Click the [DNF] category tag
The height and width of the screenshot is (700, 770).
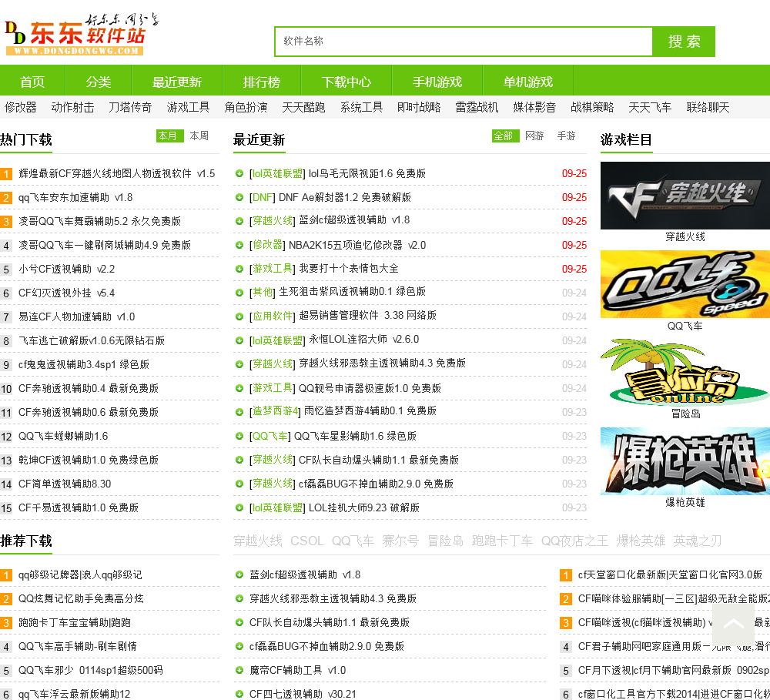263,197
